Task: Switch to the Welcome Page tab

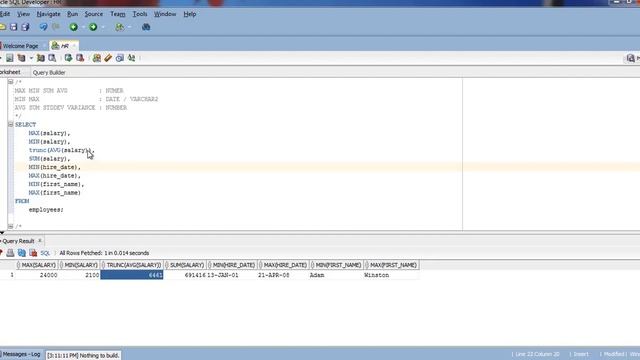Action: (x=20, y=46)
